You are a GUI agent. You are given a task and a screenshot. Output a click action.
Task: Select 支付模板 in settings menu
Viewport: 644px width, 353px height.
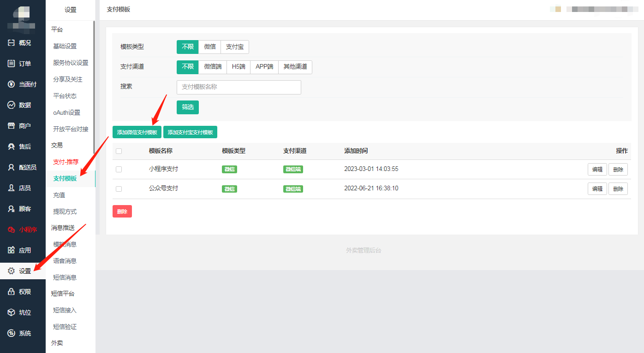click(x=65, y=178)
